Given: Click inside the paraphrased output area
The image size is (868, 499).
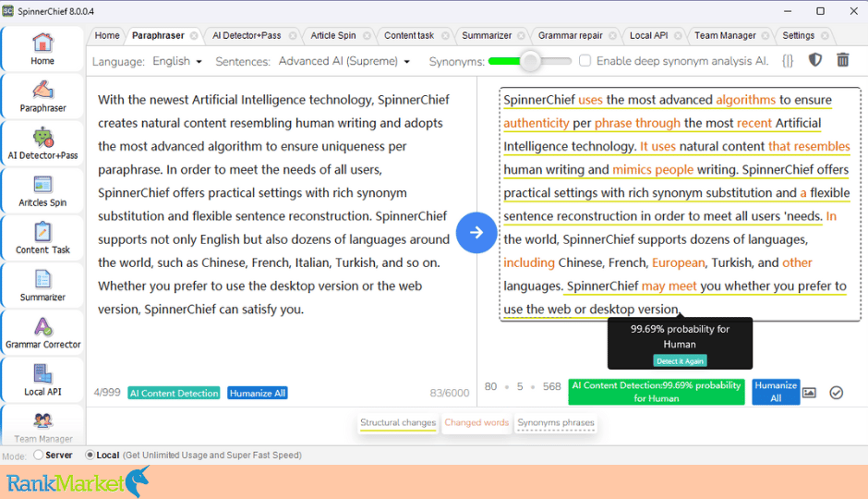Looking at the screenshot, I should [x=680, y=204].
